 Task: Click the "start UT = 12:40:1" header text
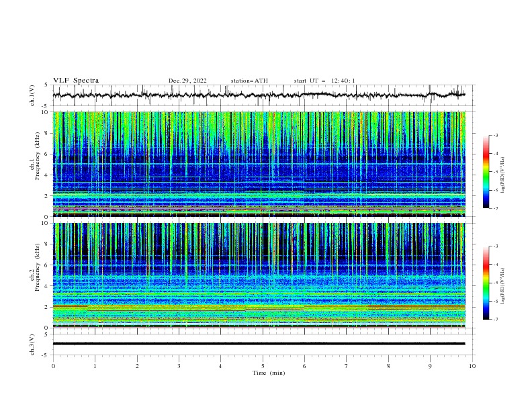324,81
